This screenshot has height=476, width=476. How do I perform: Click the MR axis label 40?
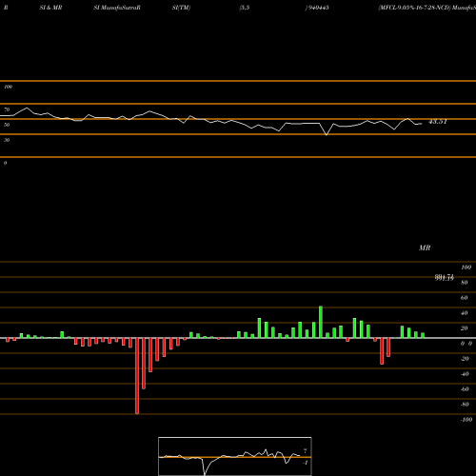tap(465, 313)
